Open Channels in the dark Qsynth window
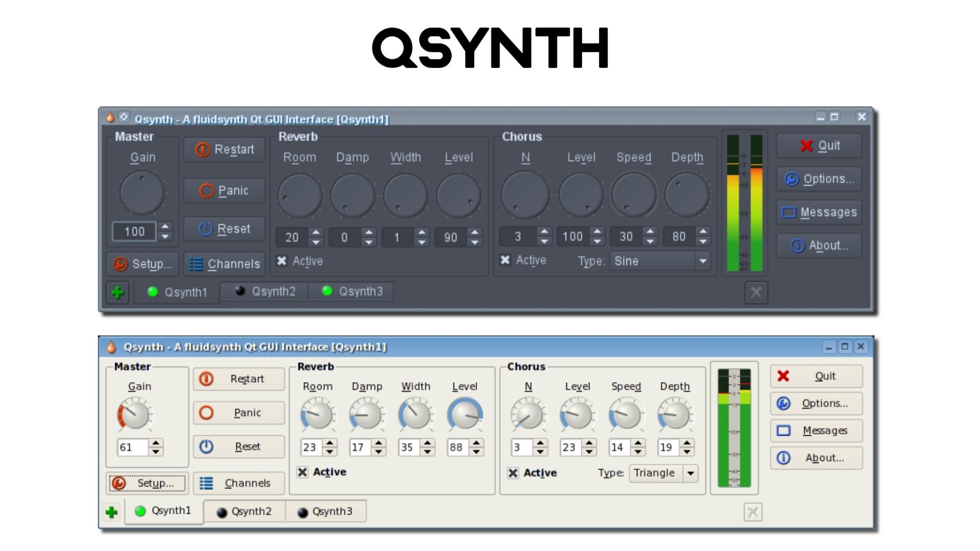Viewport: 980px width, 551px height. pos(225,264)
